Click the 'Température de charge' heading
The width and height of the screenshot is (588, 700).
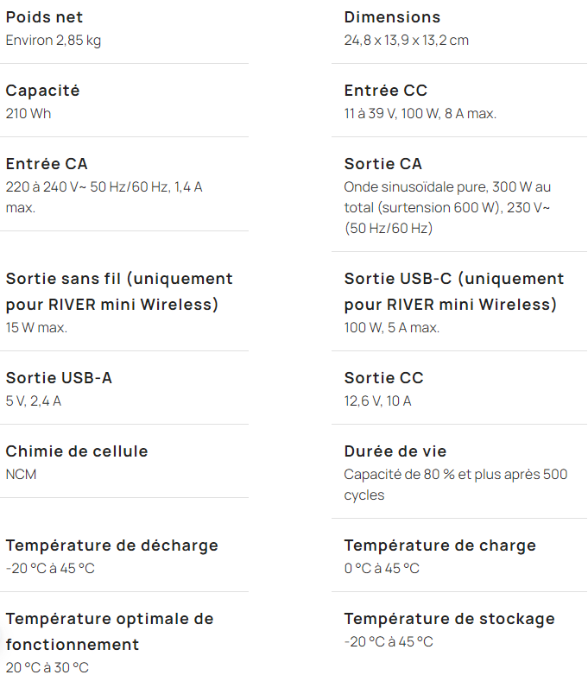tap(439, 545)
